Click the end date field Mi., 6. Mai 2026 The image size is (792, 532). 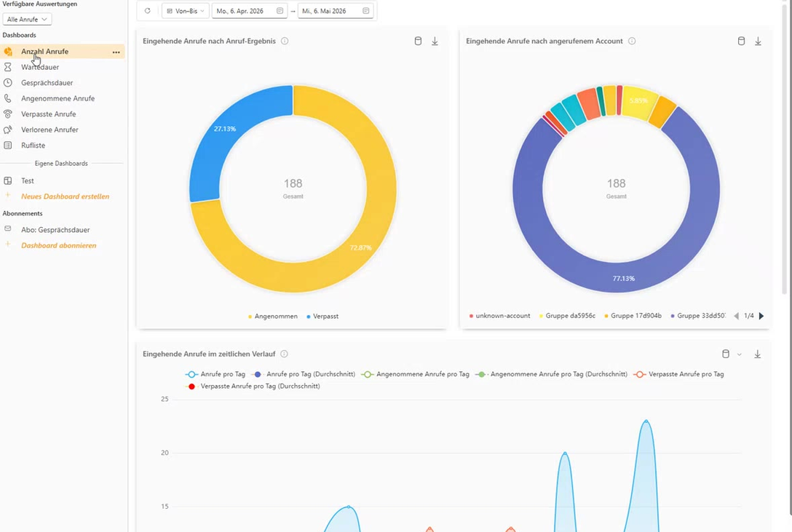[x=336, y=11]
